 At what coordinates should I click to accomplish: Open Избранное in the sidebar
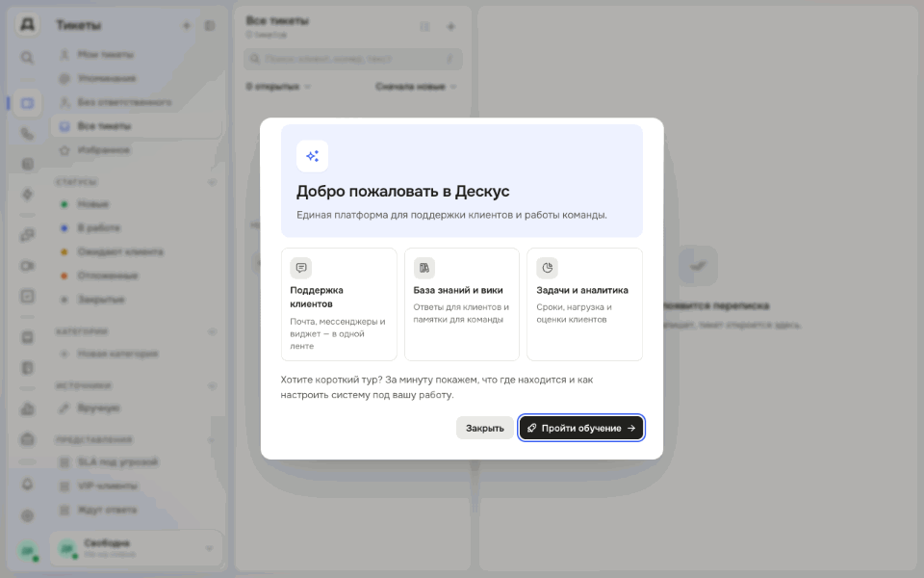136,150
